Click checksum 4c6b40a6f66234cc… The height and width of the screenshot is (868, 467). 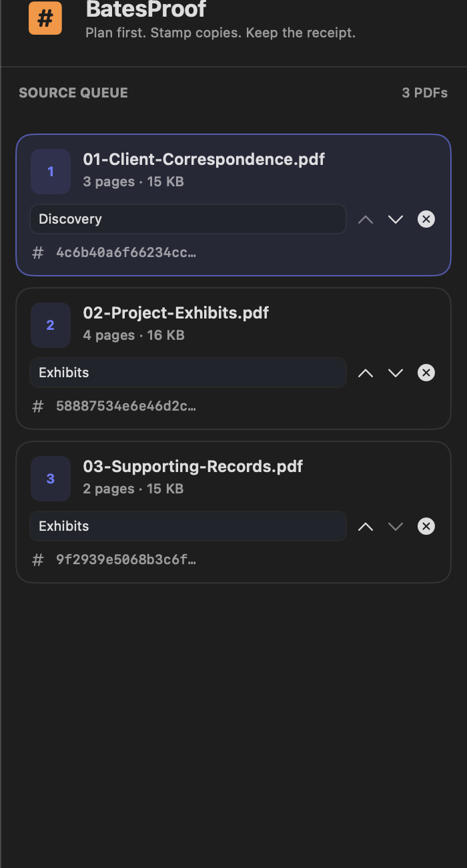[126, 252]
